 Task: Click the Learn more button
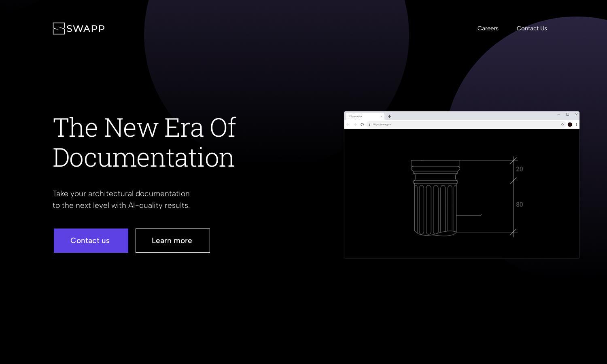click(173, 241)
